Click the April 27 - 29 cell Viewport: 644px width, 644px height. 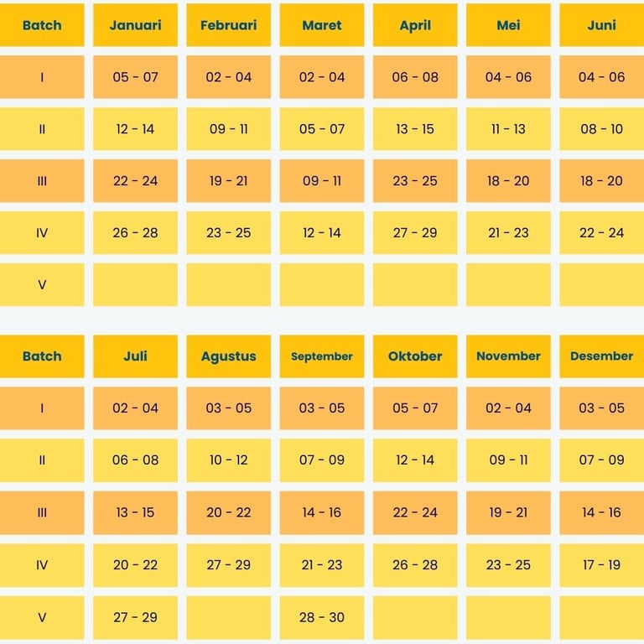pyautogui.click(x=415, y=233)
